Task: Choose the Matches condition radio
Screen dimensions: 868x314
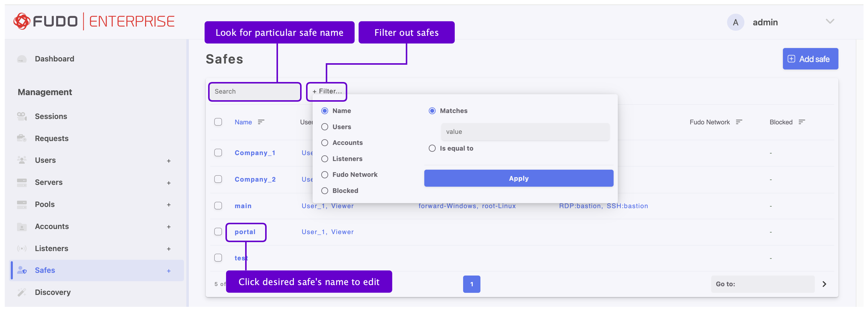Action: tap(432, 111)
